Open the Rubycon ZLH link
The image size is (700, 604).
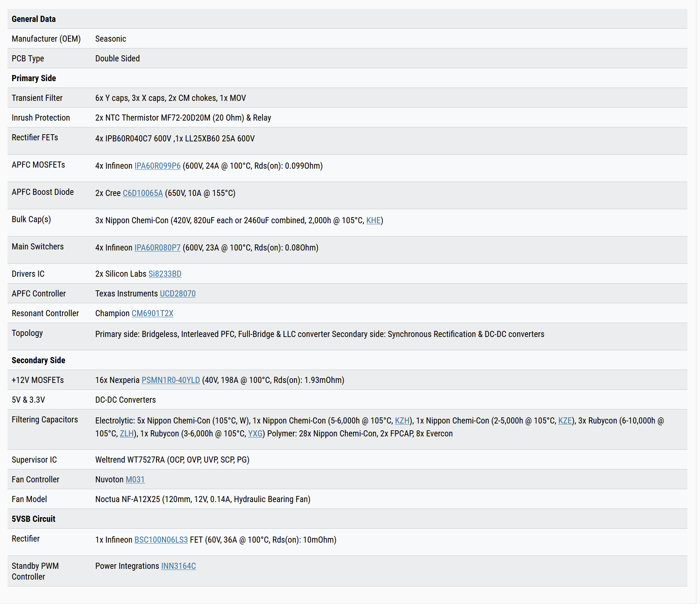pos(126,434)
